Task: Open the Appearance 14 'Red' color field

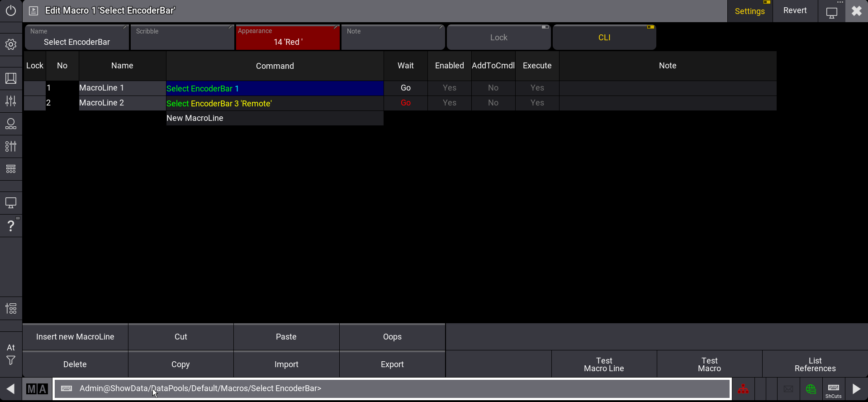Action: (288, 38)
